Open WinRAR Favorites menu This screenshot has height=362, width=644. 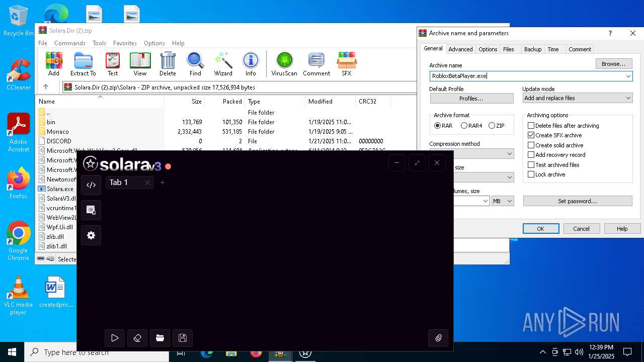pos(125,43)
